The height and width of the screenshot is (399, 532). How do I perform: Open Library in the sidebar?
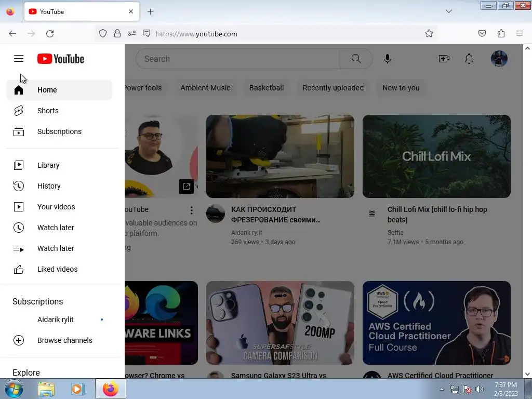(59, 165)
